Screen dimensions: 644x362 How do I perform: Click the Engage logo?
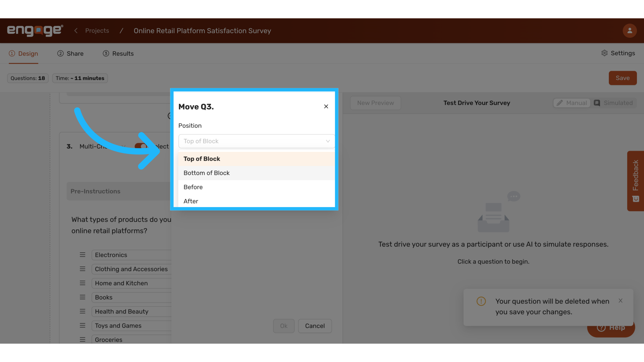tap(35, 31)
